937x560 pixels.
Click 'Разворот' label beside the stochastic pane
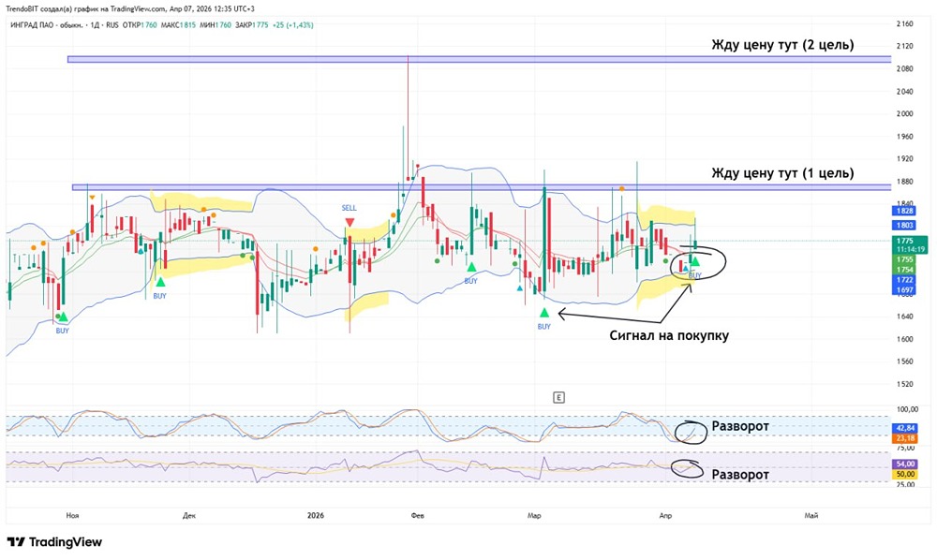coord(740,426)
